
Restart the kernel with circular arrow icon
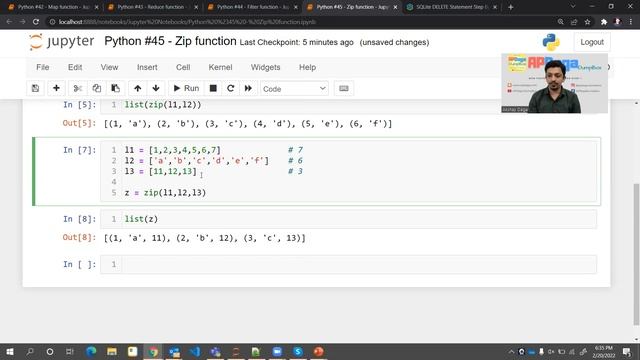pos(231,88)
